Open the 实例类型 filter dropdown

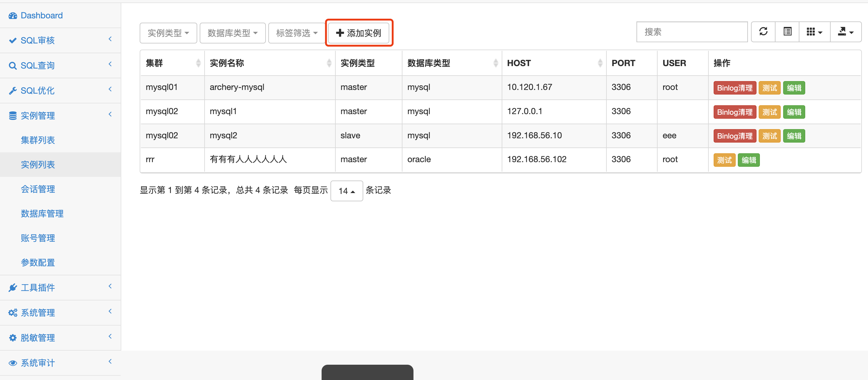tap(168, 33)
